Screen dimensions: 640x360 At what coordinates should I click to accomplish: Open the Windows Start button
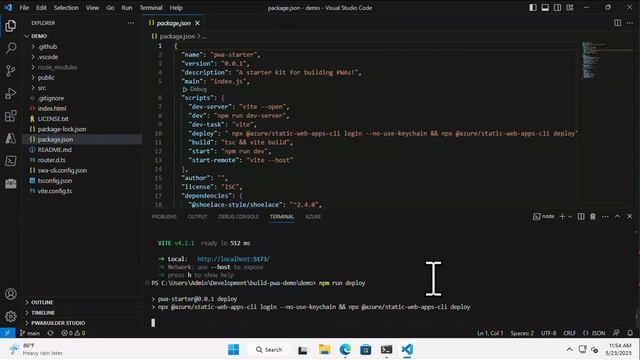click(x=233, y=349)
